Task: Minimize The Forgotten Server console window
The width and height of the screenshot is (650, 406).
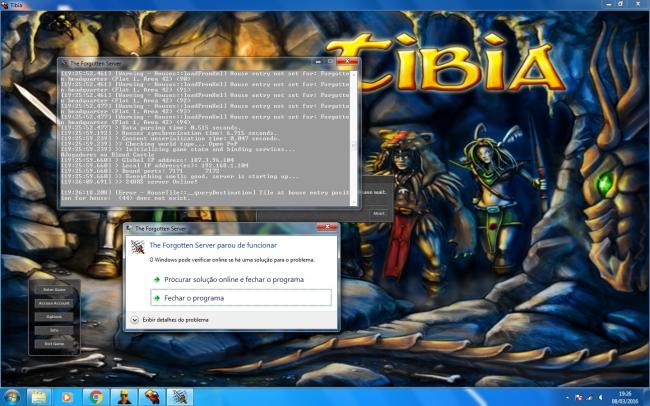Action: (x=318, y=61)
